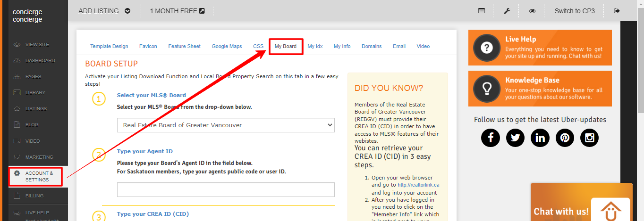Screen dimensions: 644x221
Task: Open the MLS Board selection dropdown
Action: click(x=226, y=125)
